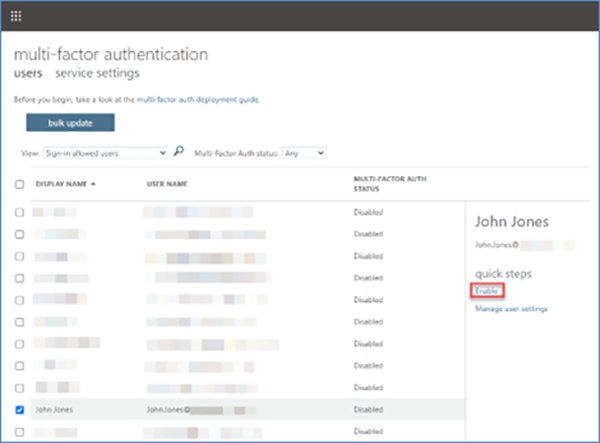Viewport: 600px width, 443px height.
Task: Check the first user row checkbox
Action: click(x=20, y=212)
